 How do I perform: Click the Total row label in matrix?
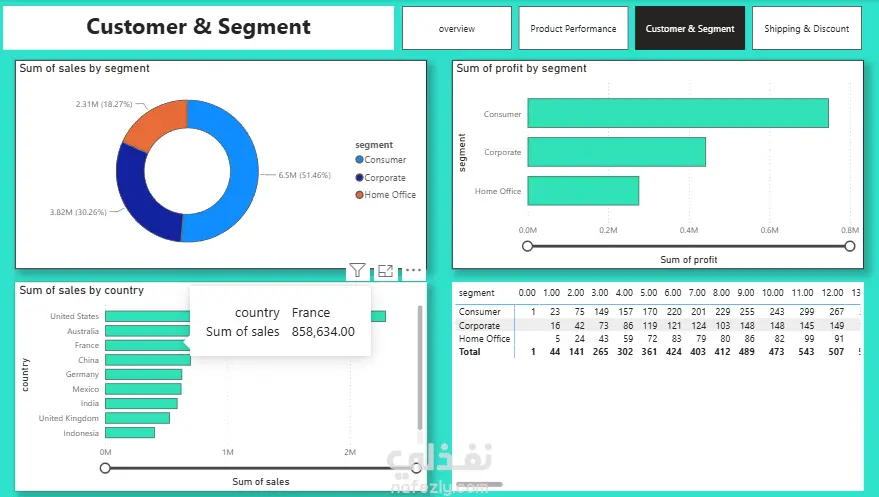click(x=469, y=352)
